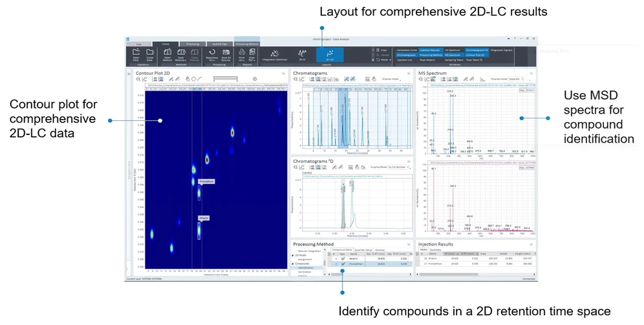Toggle the Chromatograms window button

pos(406,55)
